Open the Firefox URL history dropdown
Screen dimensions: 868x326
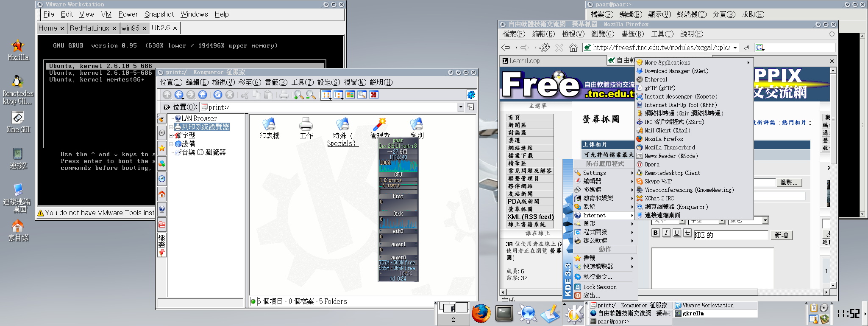coord(735,48)
